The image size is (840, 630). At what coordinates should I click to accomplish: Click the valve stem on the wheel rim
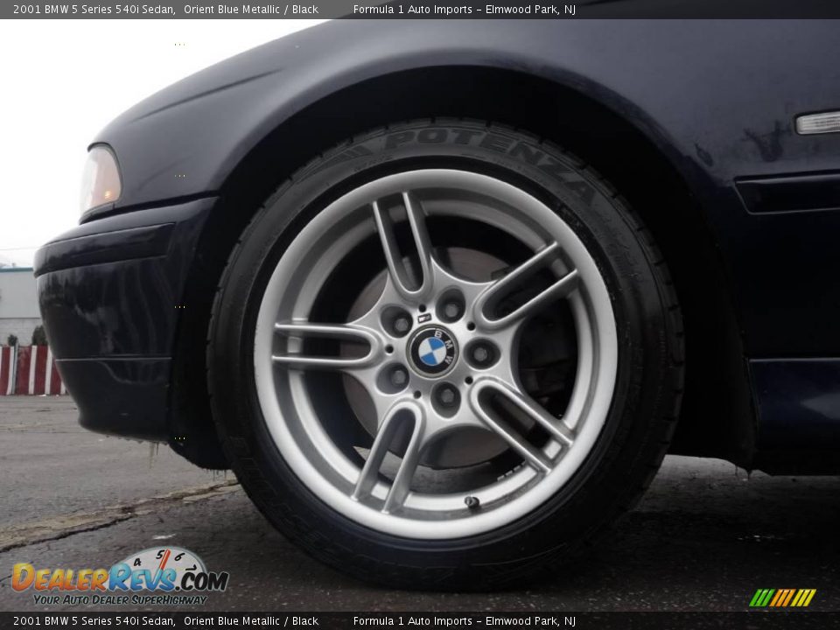(x=472, y=502)
